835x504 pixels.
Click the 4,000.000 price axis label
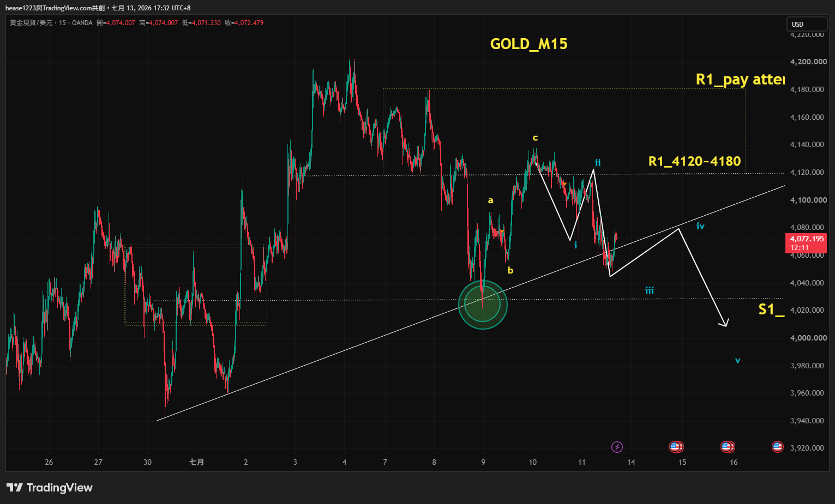(x=808, y=338)
